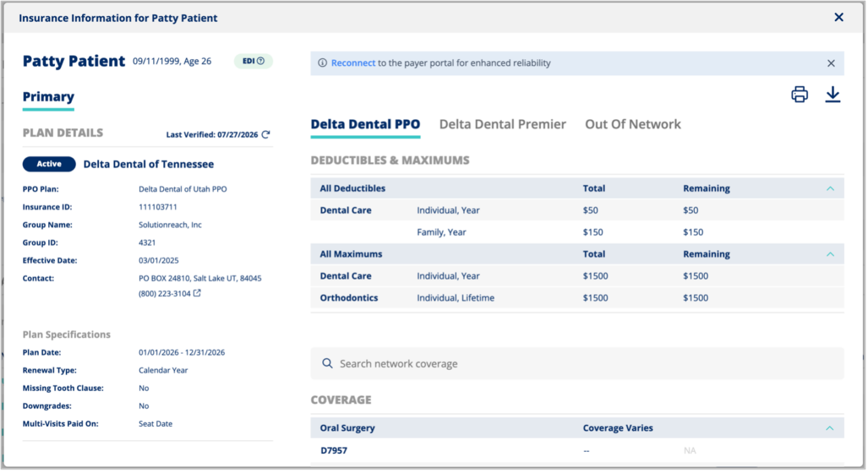Image resolution: width=868 pixels, height=473 pixels.
Task: Collapse the Oral Surgery coverage section
Action: [x=830, y=428]
